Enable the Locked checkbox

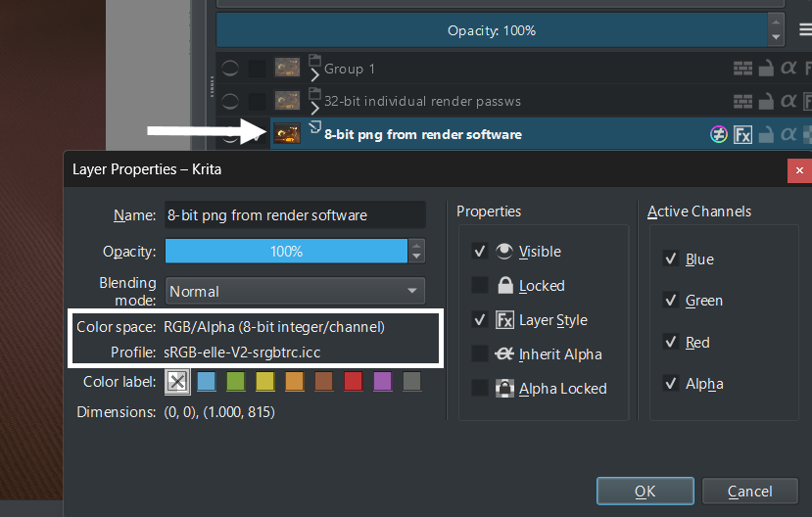pyautogui.click(x=480, y=286)
